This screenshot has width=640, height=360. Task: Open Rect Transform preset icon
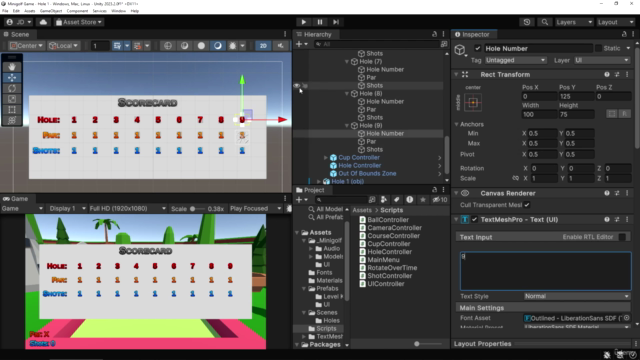pos(617,74)
